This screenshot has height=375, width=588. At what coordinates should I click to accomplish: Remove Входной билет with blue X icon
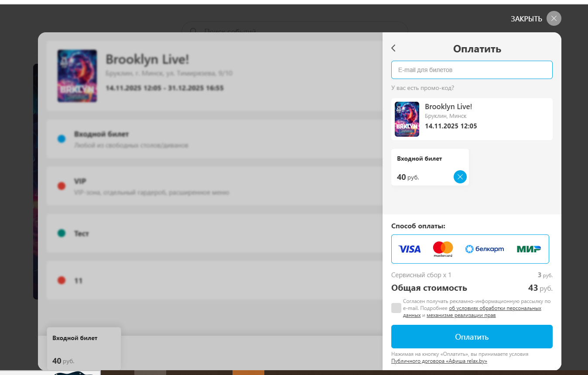click(x=460, y=177)
